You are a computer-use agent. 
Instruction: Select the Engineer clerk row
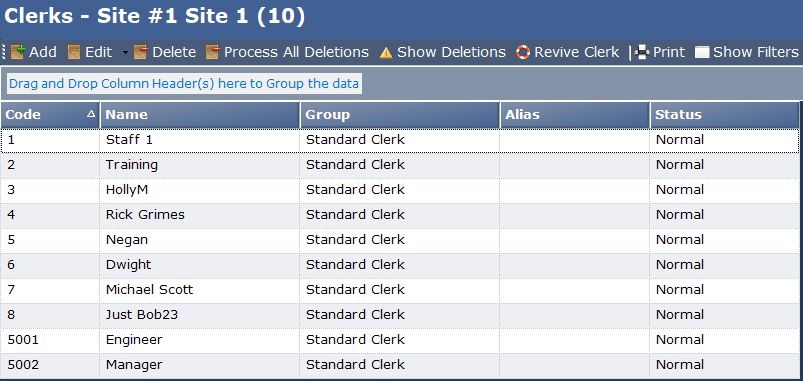pos(399,341)
